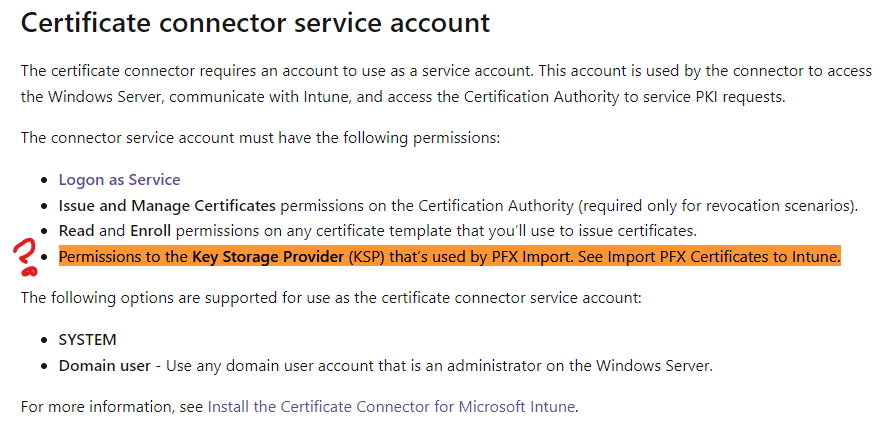Click the bold "Key Storage Provider" phrase

tap(268, 257)
